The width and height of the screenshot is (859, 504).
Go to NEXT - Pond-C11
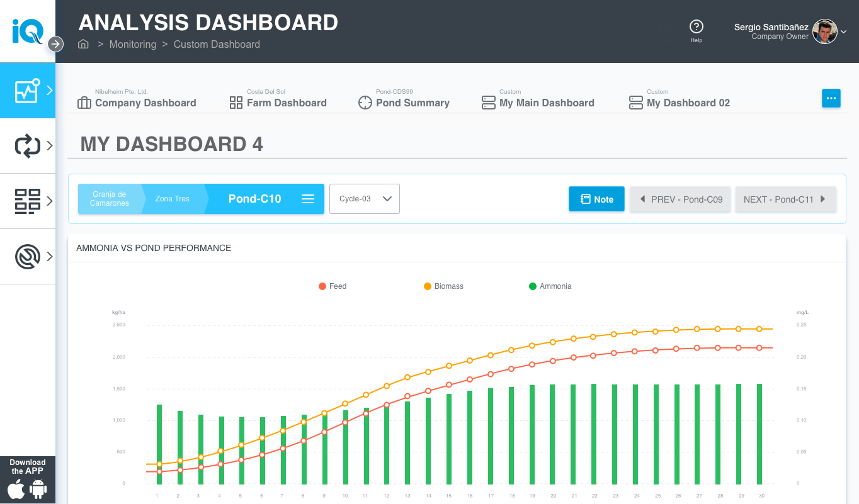785,199
